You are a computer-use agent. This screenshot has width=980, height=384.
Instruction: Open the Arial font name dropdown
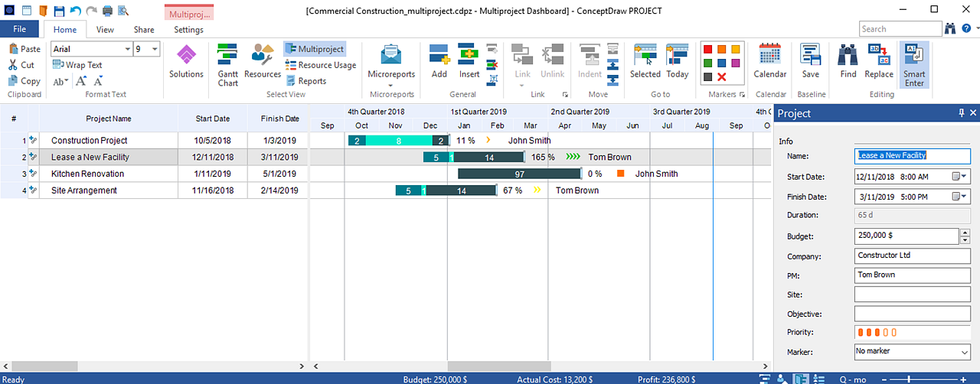[x=127, y=49]
